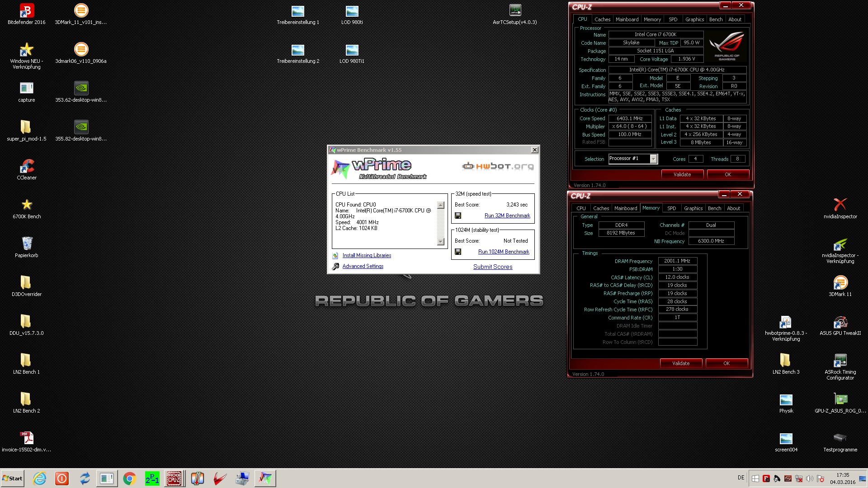
Task: Select the D3DOverrider folder
Action: click(26, 286)
